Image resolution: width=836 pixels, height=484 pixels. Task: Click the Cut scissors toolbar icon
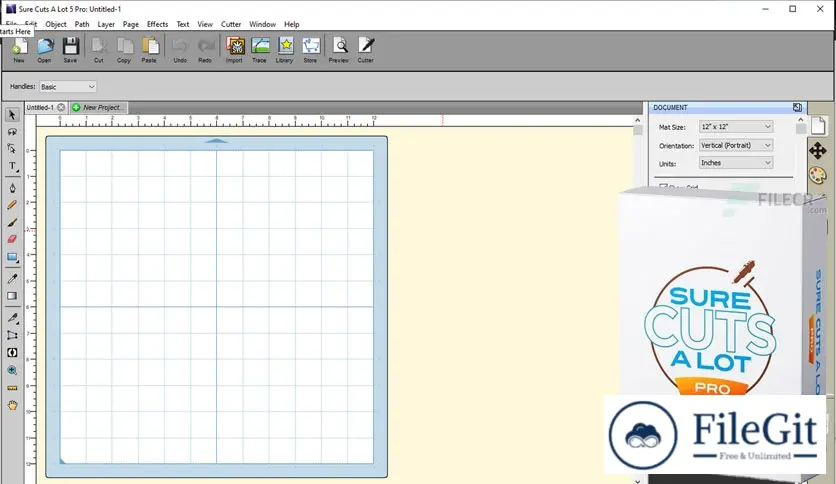pos(99,49)
